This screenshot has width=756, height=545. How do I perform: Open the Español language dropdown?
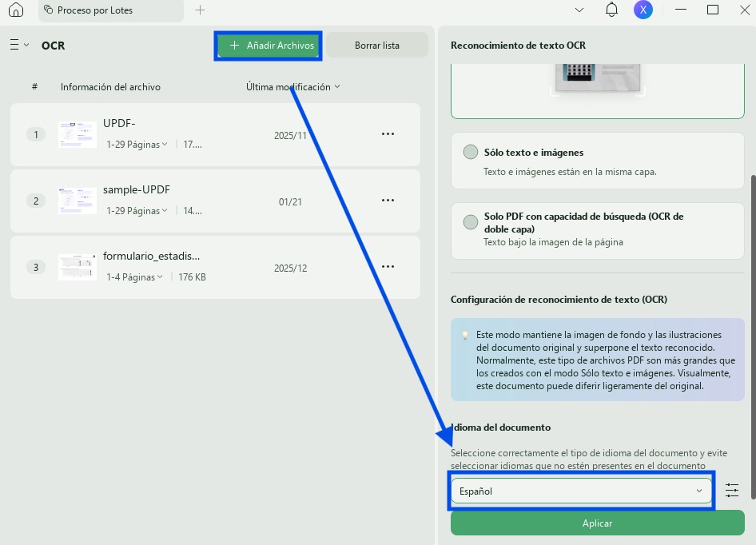[581, 491]
